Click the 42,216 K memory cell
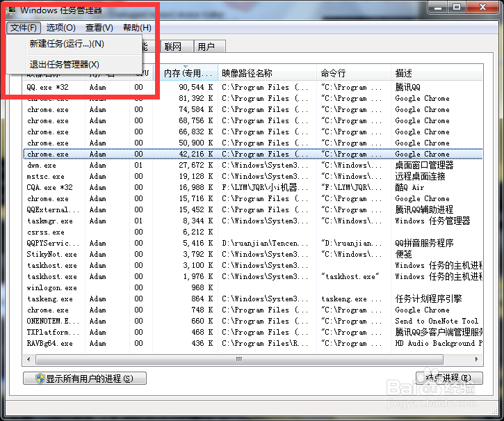 (196, 154)
